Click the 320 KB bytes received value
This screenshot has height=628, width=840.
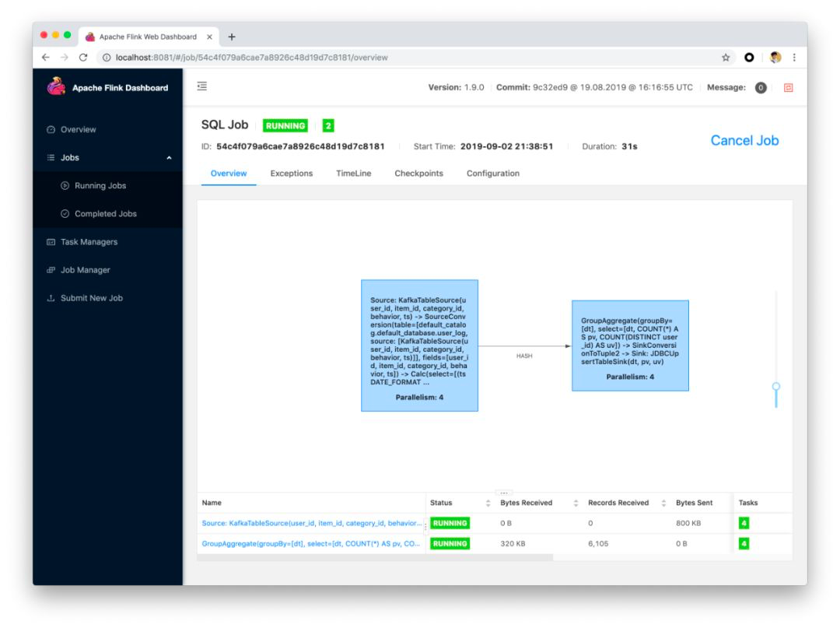click(513, 543)
